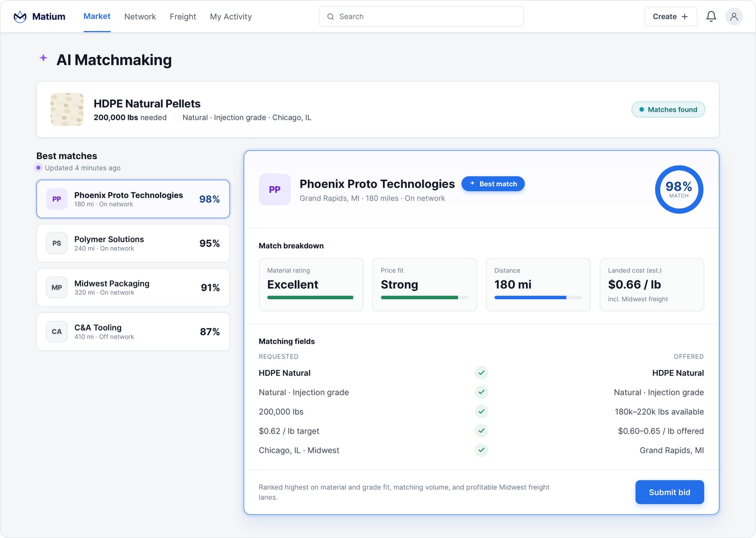Click the Distance 180 mi progress bar
The height and width of the screenshot is (538, 756).
pyautogui.click(x=538, y=298)
